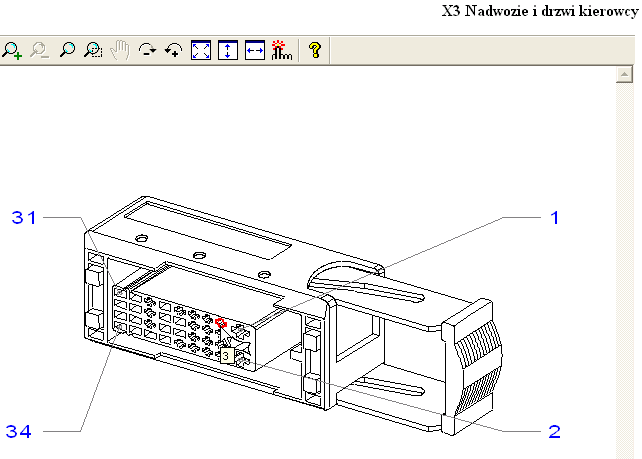Click the zoom out magnifier icon
This screenshot has height=459, width=642.
click(x=39, y=51)
